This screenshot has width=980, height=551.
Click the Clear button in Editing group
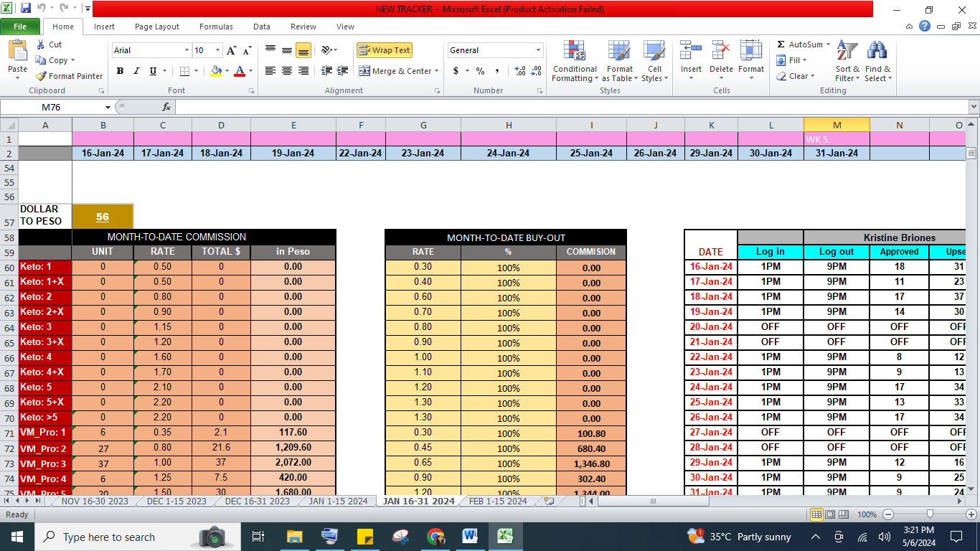point(795,76)
